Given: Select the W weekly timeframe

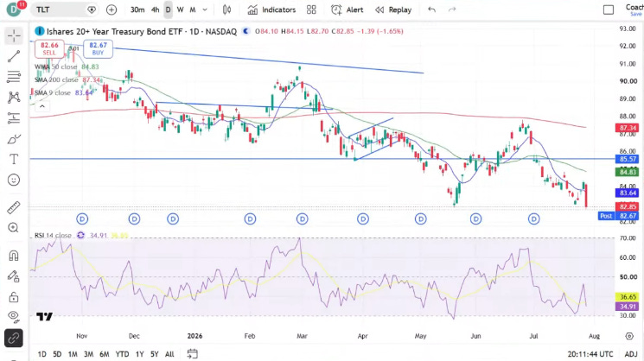Looking at the screenshot, I should pyautogui.click(x=181, y=9).
